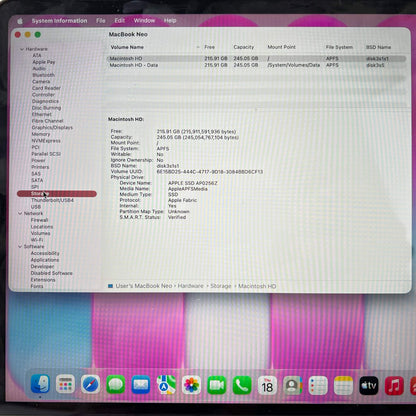Screen dimensions: 416x416
Task: Open the Edit menu
Action: tap(120, 21)
